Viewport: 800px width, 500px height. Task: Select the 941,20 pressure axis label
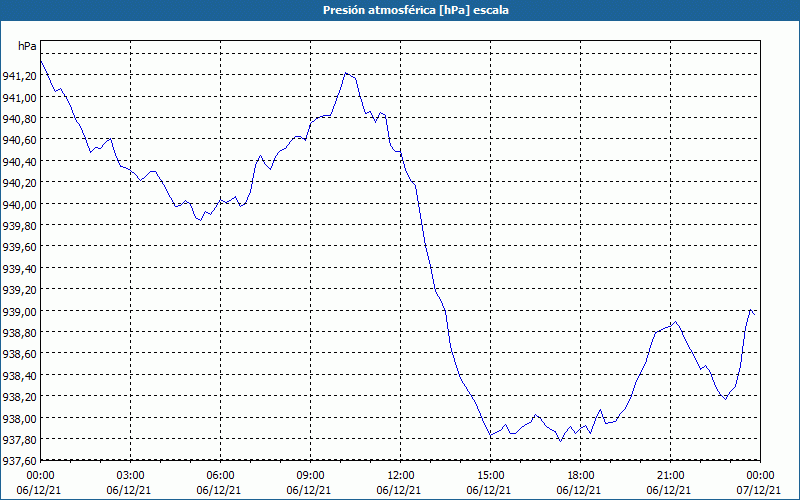19,76
